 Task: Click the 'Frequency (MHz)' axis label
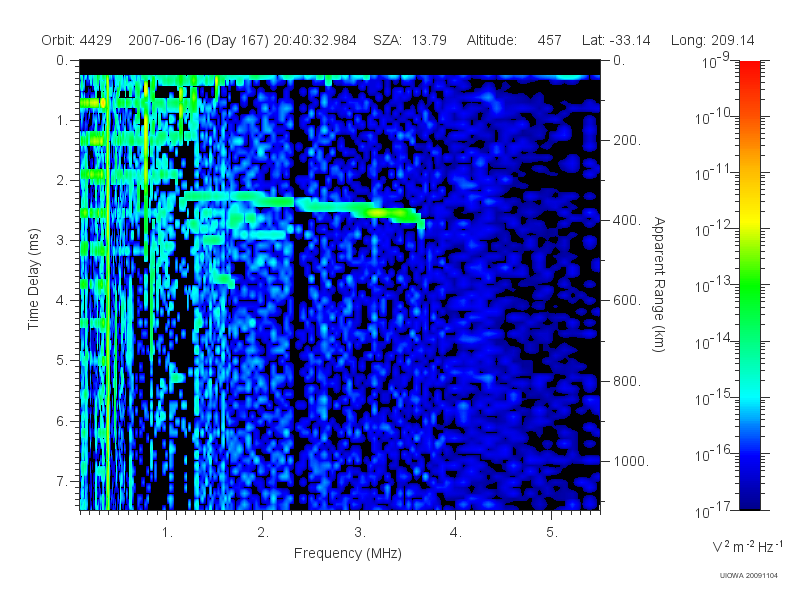click(x=347, y=553)
